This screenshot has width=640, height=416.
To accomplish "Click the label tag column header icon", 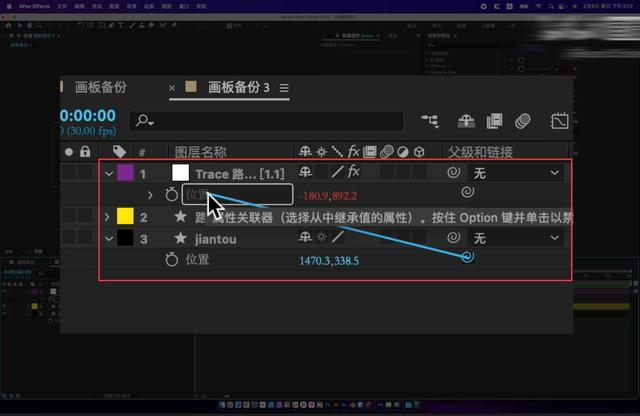I will pyautogui.click(x=119, y=152).
